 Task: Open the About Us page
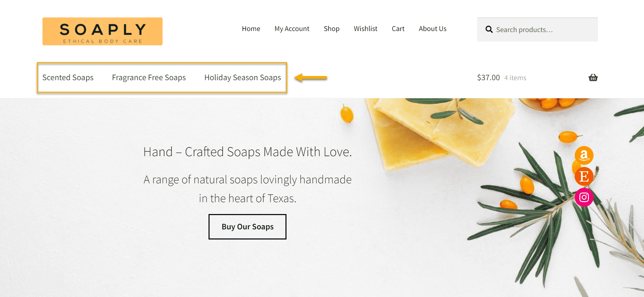pyautogui.click(x=432, y=29)
